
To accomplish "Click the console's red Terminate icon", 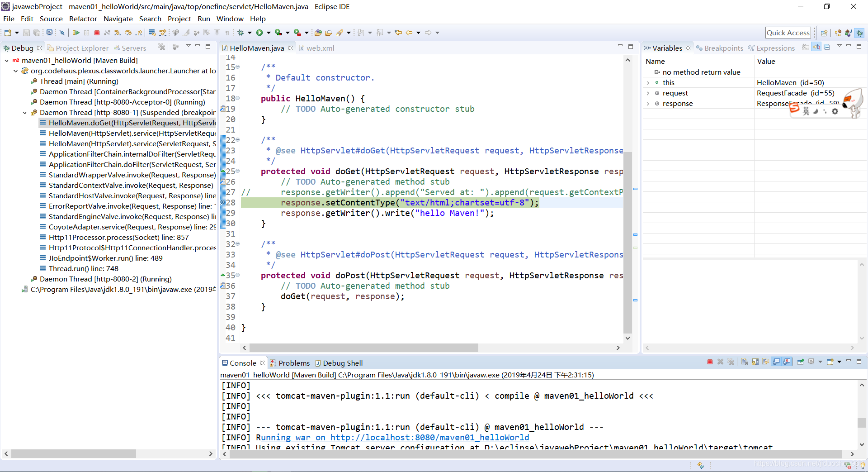I will point(710,362).
